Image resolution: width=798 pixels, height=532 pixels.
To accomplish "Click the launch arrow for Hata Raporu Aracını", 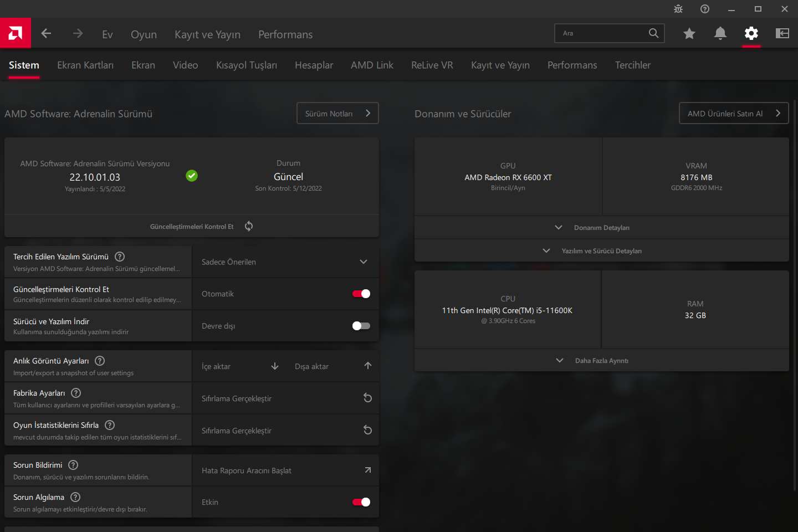I will click(367, 470).
